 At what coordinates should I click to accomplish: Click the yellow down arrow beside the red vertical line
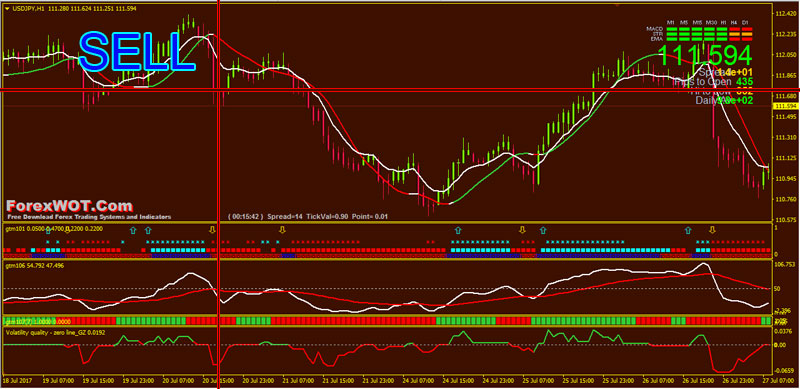click(x=213, y=230)
